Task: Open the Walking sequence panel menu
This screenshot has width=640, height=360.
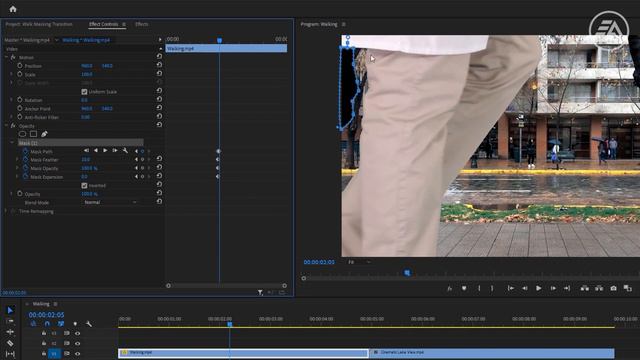Action: coord(56,304)
